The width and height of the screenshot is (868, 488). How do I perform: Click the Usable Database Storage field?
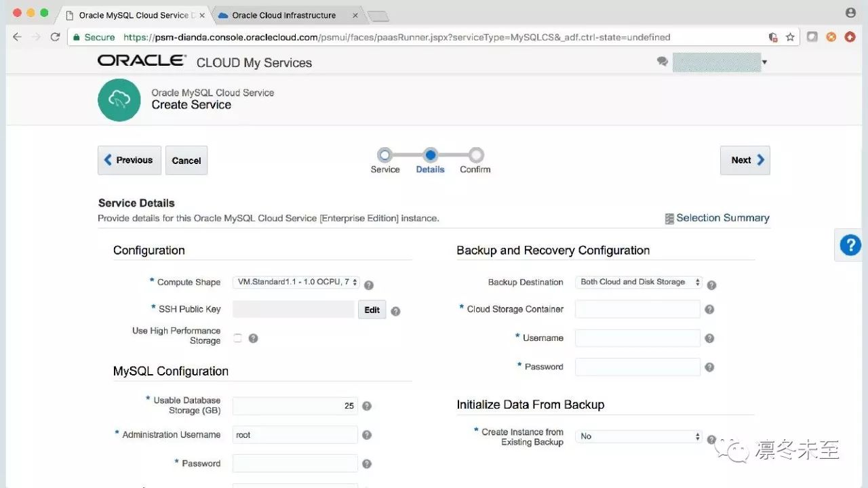pyautogui.click(x=295, y=406)
